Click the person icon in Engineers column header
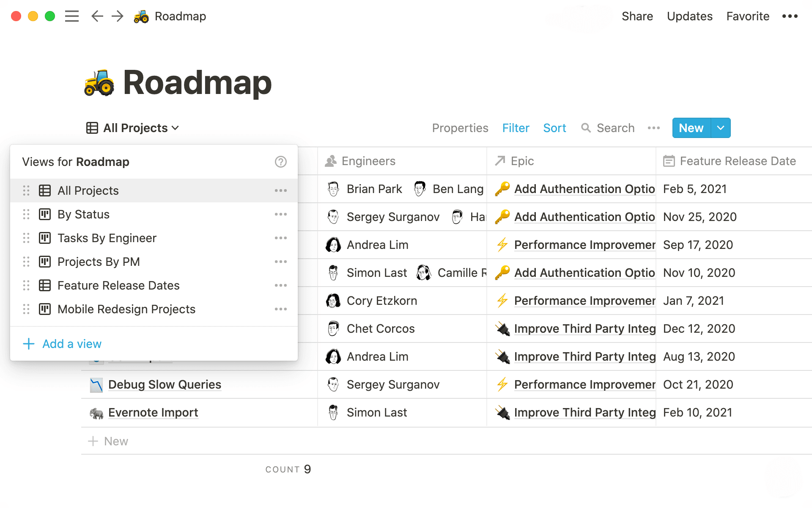The height and width of the screenshot is (508, 812). 332,161
